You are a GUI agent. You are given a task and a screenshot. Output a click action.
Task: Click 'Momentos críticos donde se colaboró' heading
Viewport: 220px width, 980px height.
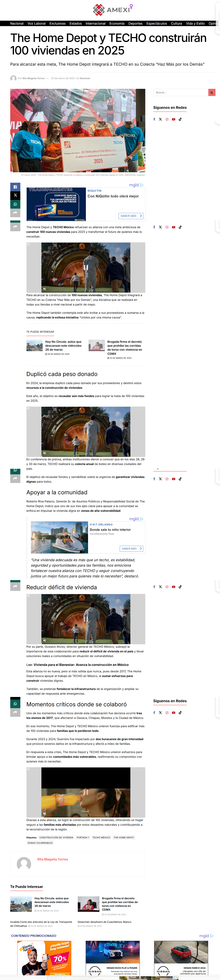coord(77,704)
